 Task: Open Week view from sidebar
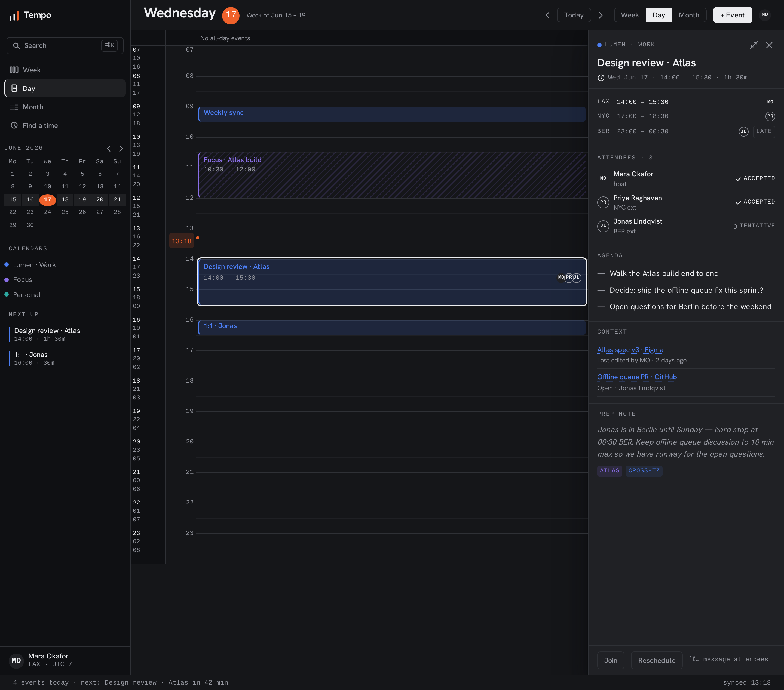65,70
